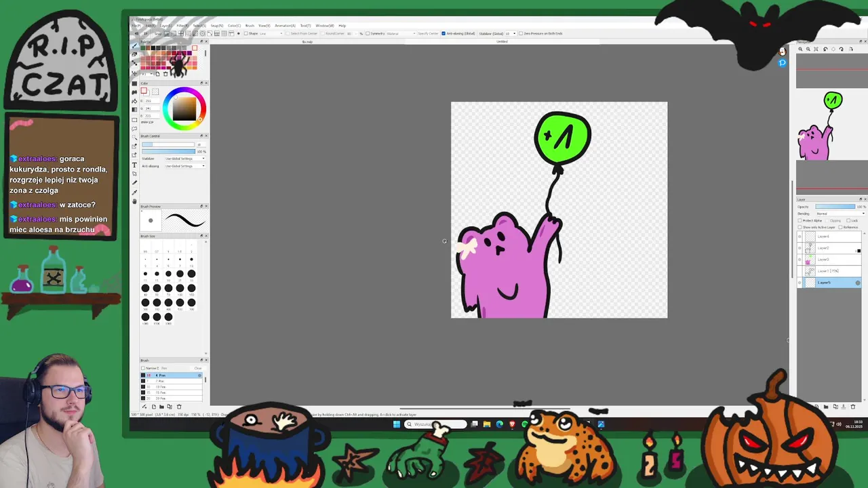Select the Gradient tool
Screen dimensions: 868x488
[134, 109]
